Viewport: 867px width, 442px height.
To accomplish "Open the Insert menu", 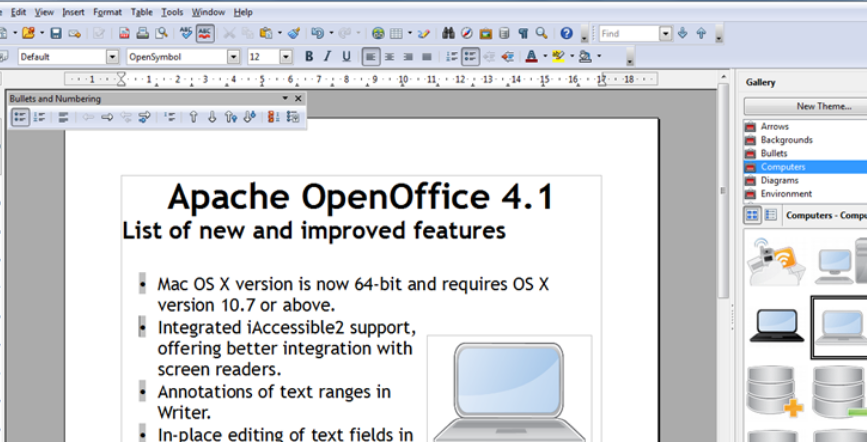I will point(73,12).
